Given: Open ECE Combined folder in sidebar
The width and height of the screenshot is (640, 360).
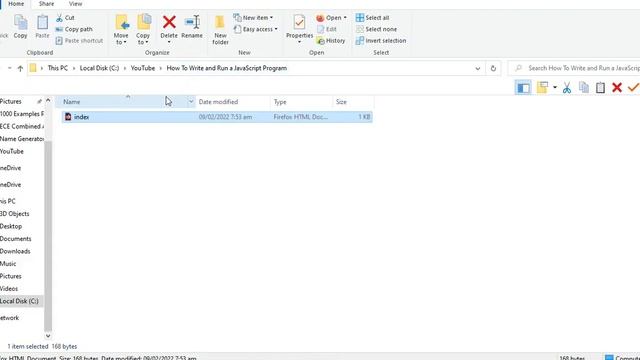Looking at the screenshot, I should tap(22, 127).
